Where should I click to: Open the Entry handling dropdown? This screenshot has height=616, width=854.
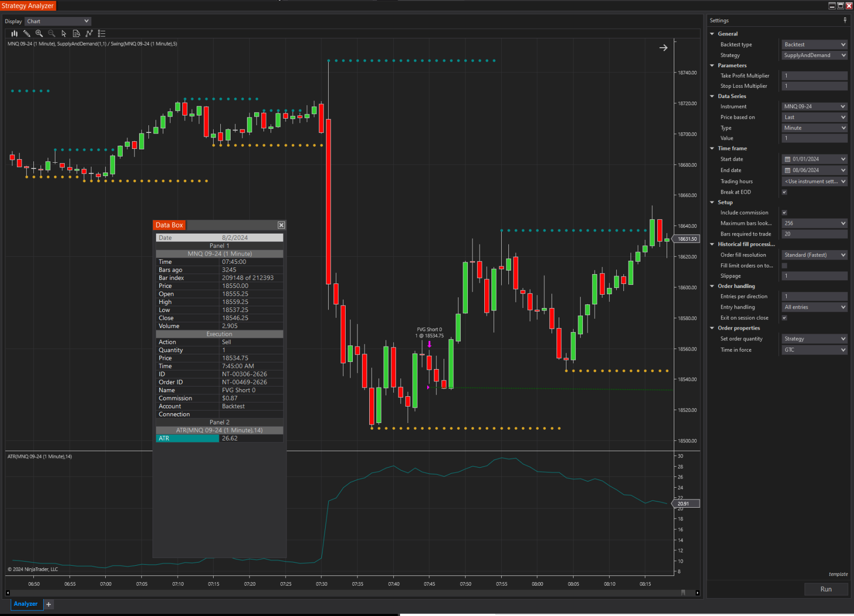pyautogui.click(x=814, y=307)
